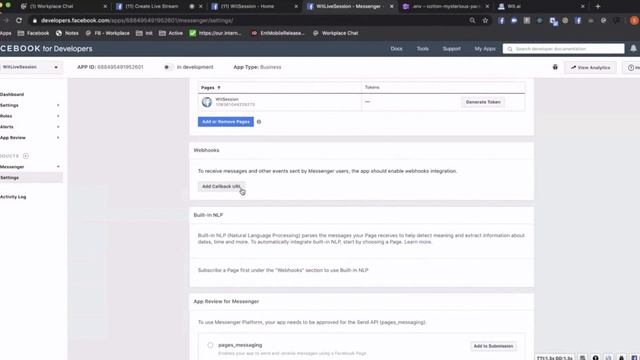The width and height of the screenshot is (640, 360).
Task: Click Add Callback URL button
Action: click(221, 187)
